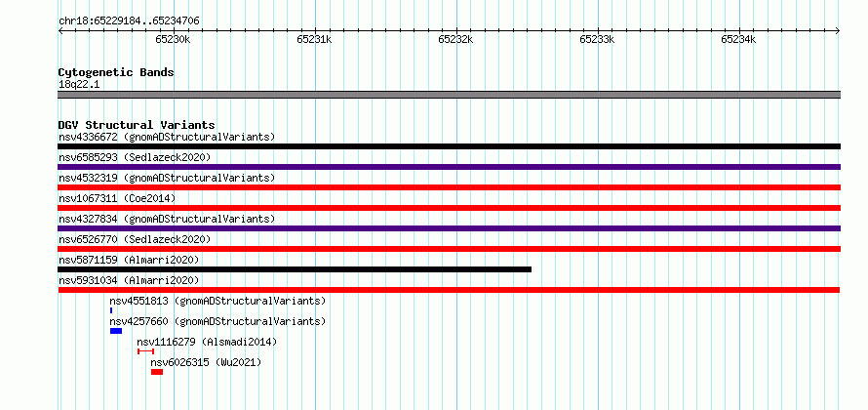Click the chr18:65229184..65234706 region label
Image resolution: width=868 pixels, height=410 pixels.
click(129, 21)
